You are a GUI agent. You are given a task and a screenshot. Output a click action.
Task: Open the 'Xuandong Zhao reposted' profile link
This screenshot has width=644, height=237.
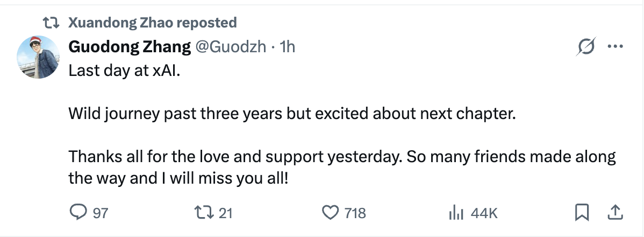[x=153, y=23]
